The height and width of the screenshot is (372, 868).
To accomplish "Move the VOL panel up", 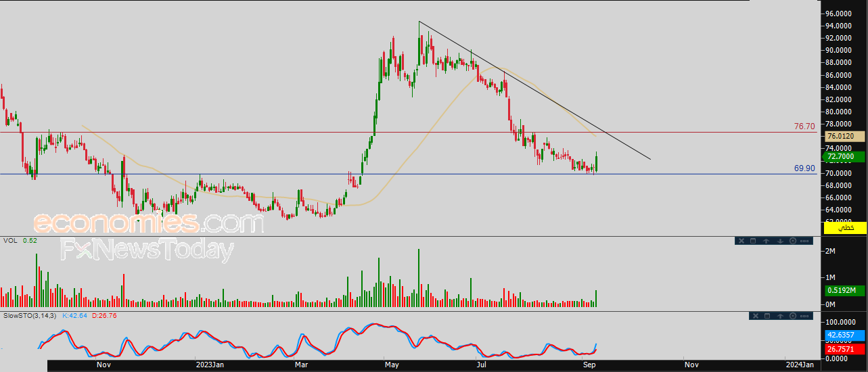I will click(766, 241).
